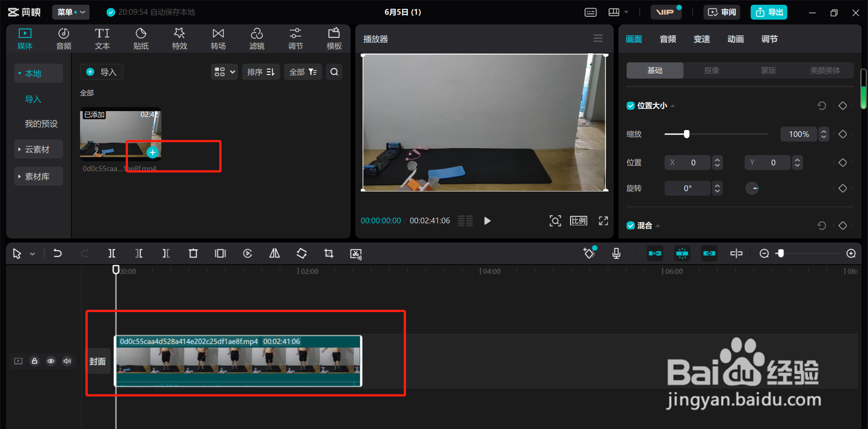Click the undo arrow in timeline toolbar

57,253
